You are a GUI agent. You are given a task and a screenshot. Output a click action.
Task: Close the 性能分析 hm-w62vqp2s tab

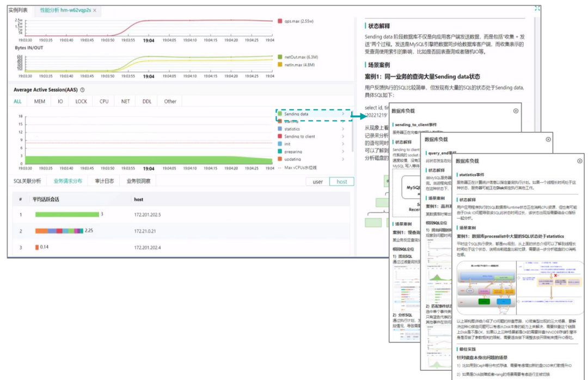click(x=95, y=10)
